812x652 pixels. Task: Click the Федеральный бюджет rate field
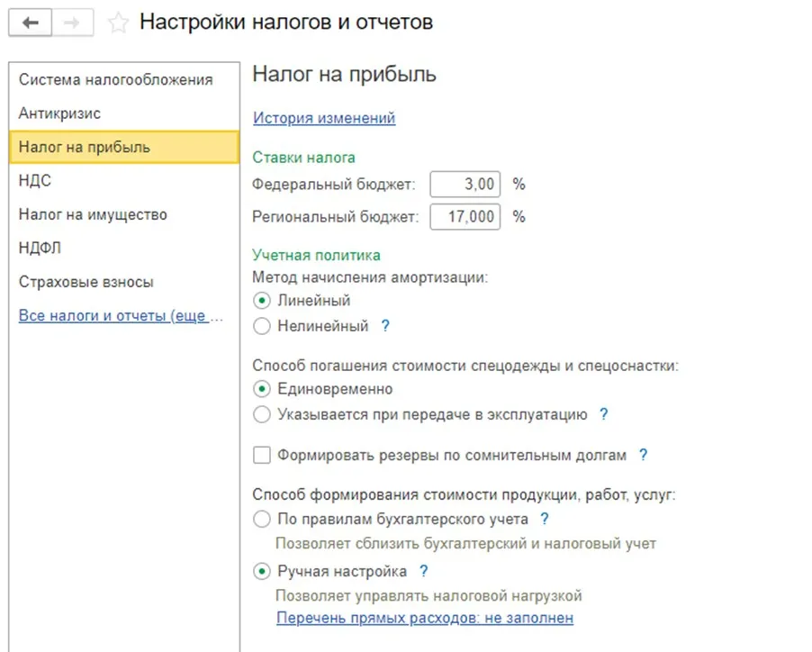coord(465,185)
